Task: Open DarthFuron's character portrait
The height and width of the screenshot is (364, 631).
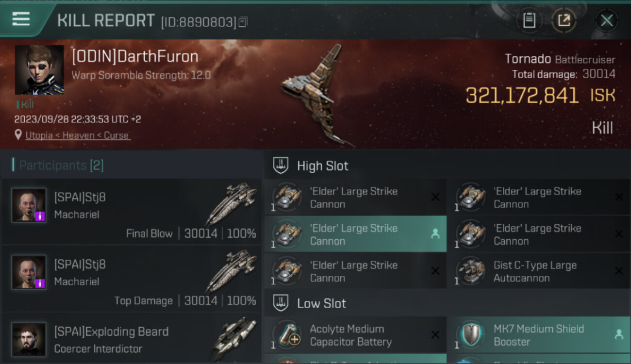Action: pos(39,70)
